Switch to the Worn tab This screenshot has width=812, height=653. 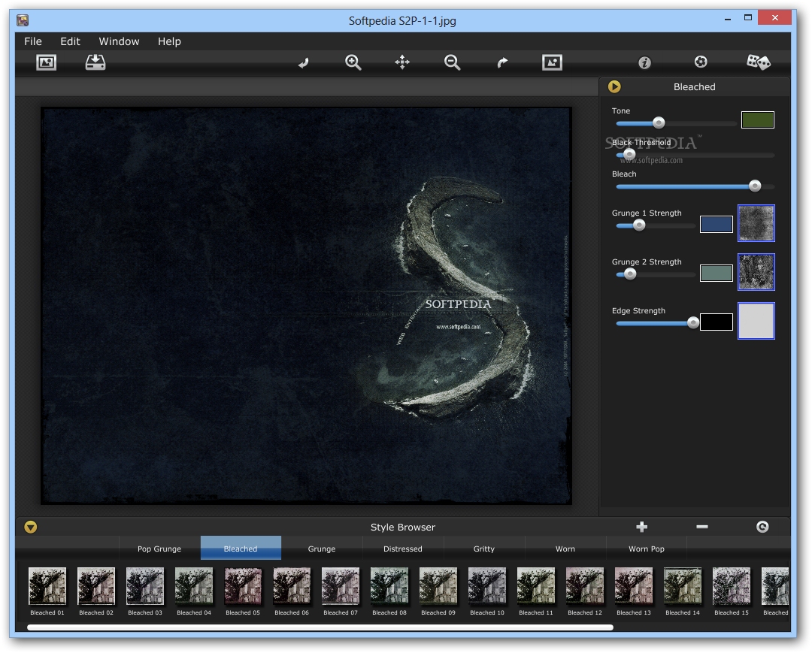point(565,549)
